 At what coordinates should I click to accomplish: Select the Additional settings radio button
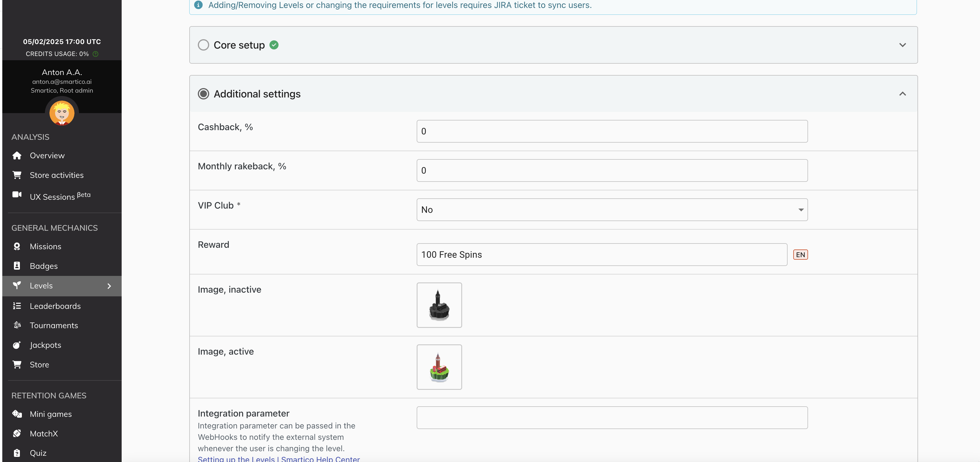[204, 94]
